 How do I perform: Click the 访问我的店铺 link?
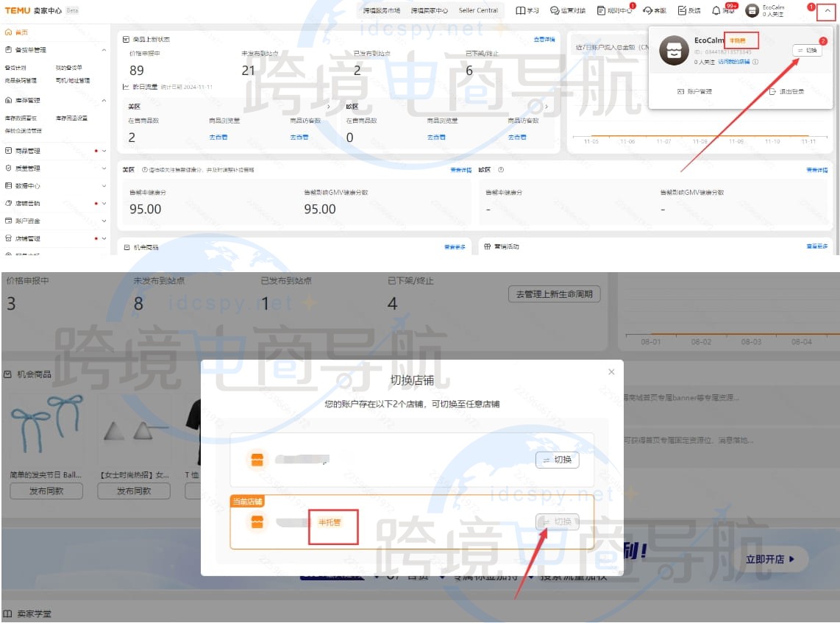(736, 62)
